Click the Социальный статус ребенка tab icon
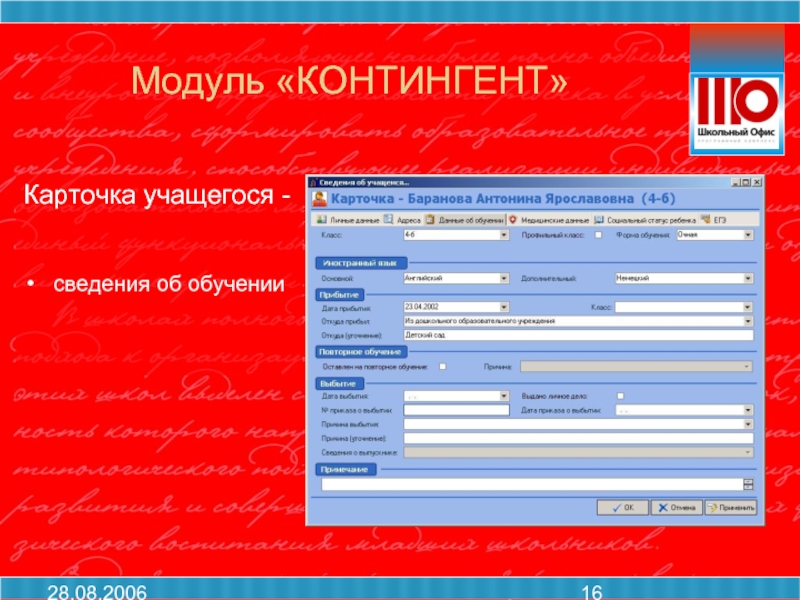 [599, 219]
